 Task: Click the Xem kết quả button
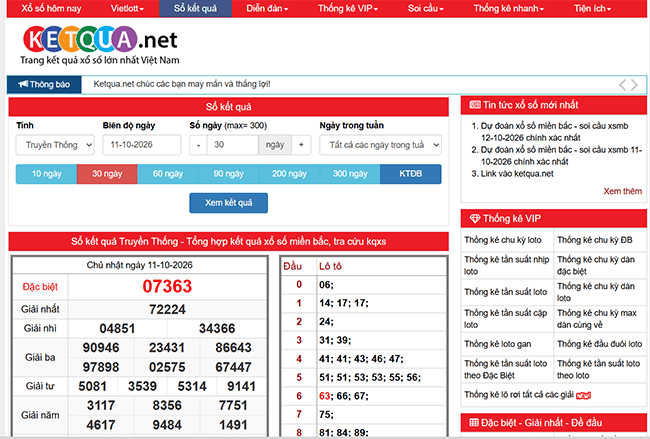pyautogui.click(x=228, y=203)
